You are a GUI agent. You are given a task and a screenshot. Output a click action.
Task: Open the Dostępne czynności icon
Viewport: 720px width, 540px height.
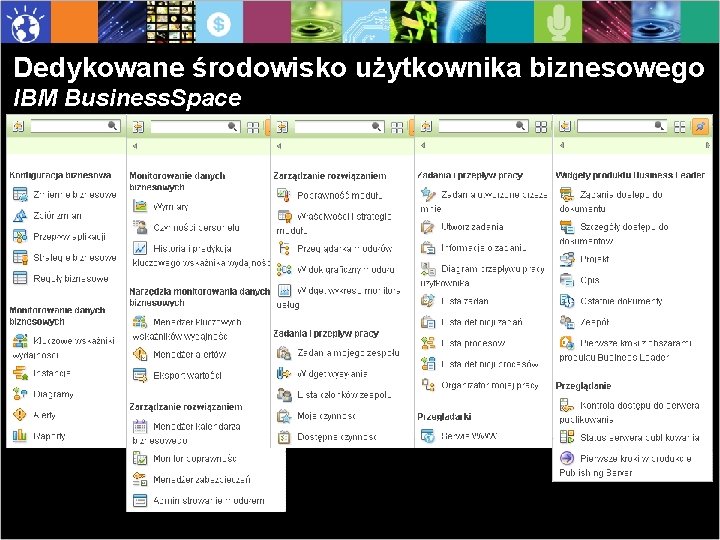coord(284,437)
